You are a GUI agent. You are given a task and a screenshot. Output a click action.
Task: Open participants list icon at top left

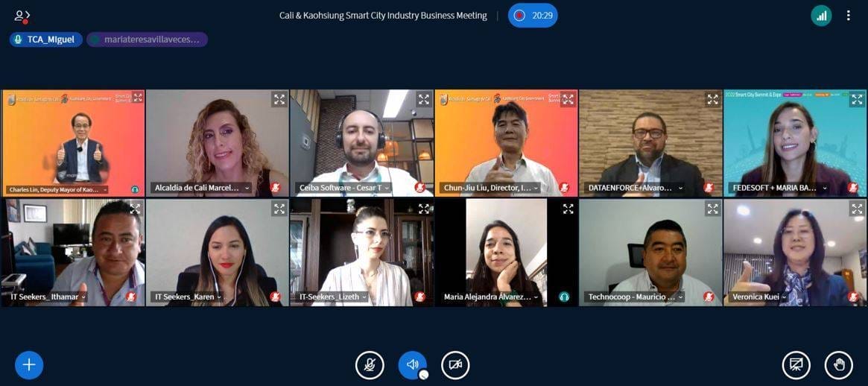pos(22,16)
